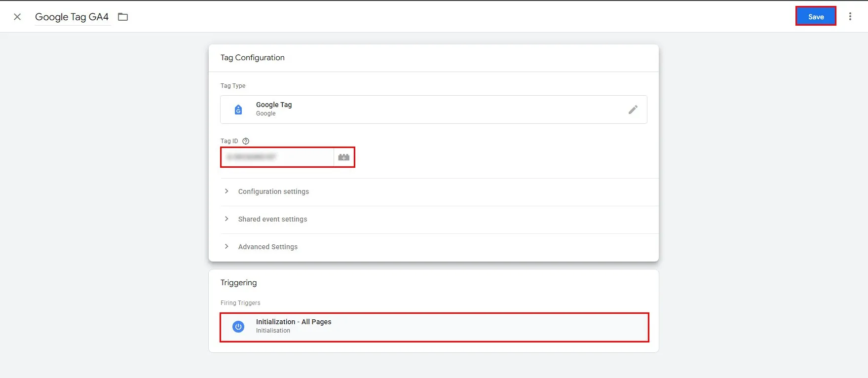Viewport: 868px width, 378px height.
Task: Rename the tag by clicking Google Tag GA4 title
Action: [x=72, y=17]
